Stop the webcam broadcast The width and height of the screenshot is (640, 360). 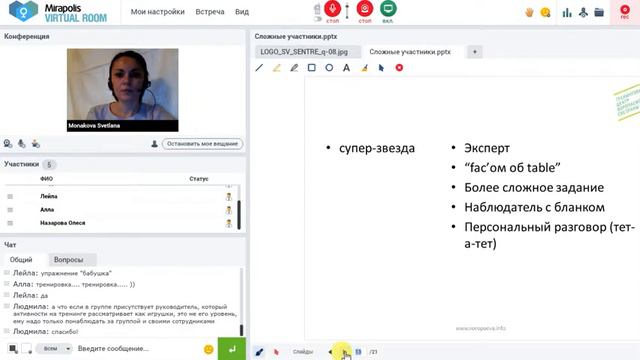(x=364, y=9)
